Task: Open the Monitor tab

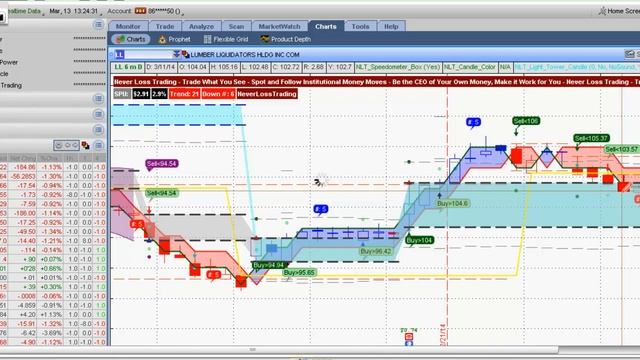Action: point(128,26)
